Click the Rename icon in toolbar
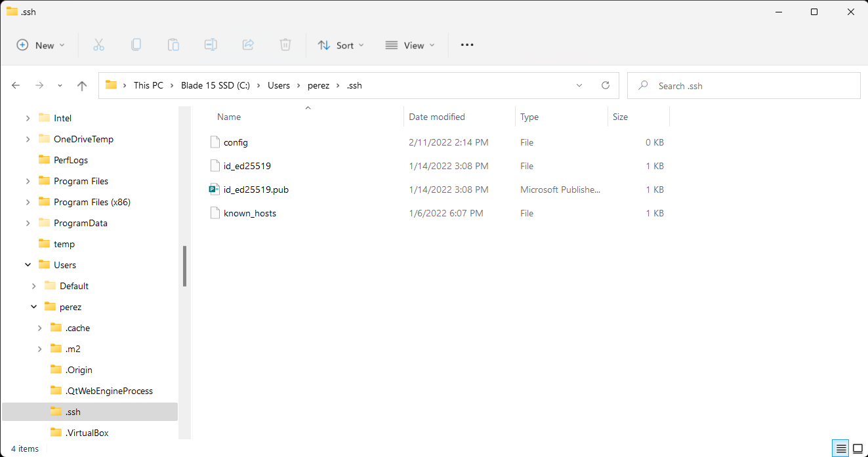Image resolution: width=868 pixels, height=457 pixels. 211,45
